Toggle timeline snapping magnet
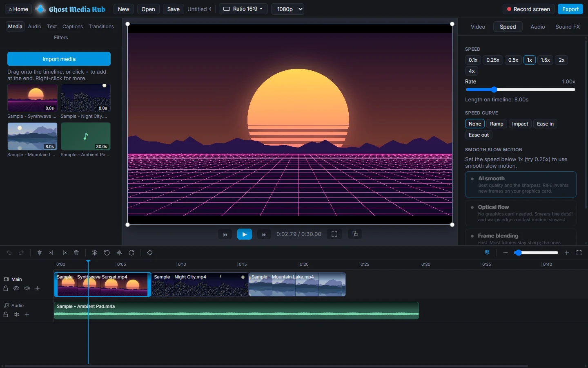588x368 pixels. click(487, 253)
